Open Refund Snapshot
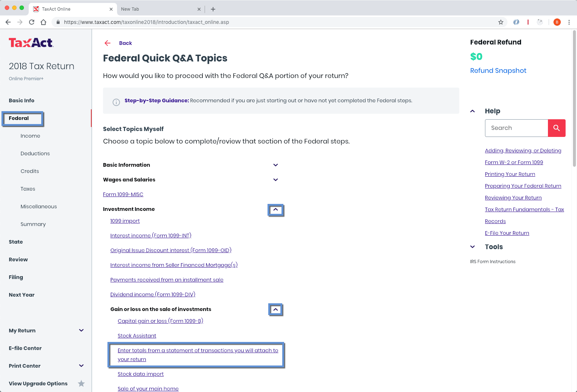The image size is (577, 392). 498,71
